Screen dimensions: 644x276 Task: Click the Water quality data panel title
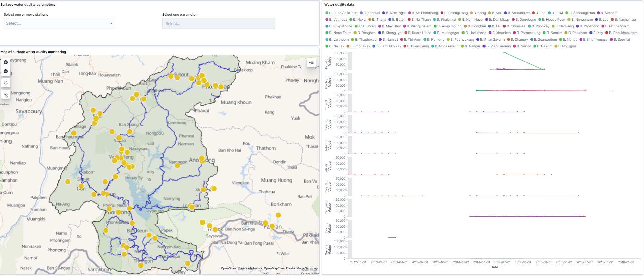coord(339,4)
